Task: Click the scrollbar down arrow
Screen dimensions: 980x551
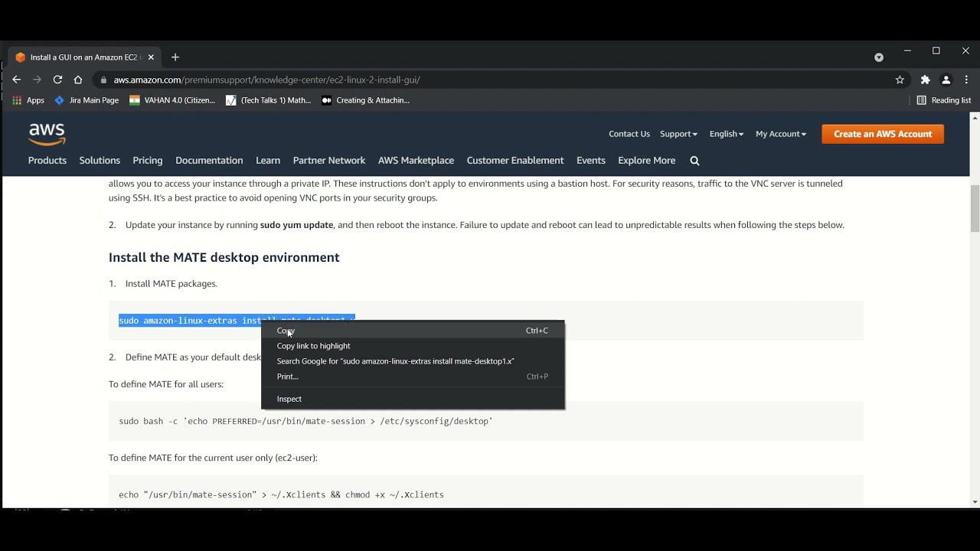Action: pyautogui.click(x=975, y=502)
